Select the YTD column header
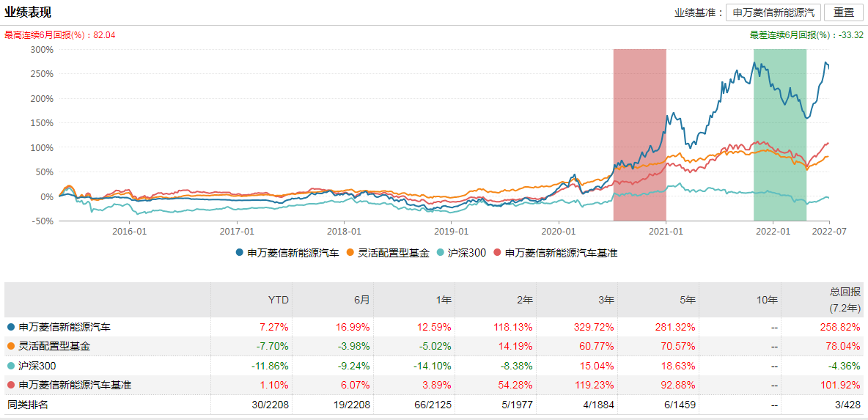 278,300
